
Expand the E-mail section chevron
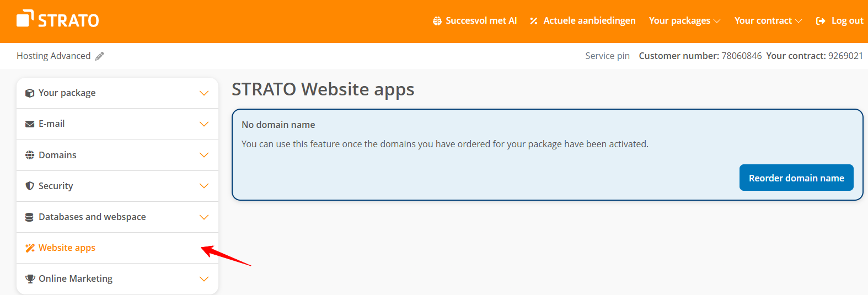[x=204, y=124]
